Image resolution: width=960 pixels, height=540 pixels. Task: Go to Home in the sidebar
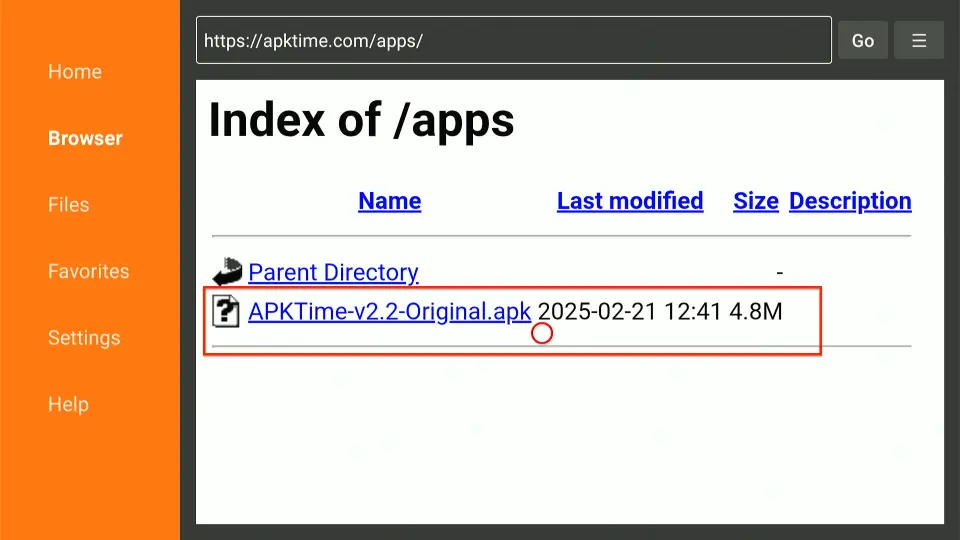coord(75,72)
